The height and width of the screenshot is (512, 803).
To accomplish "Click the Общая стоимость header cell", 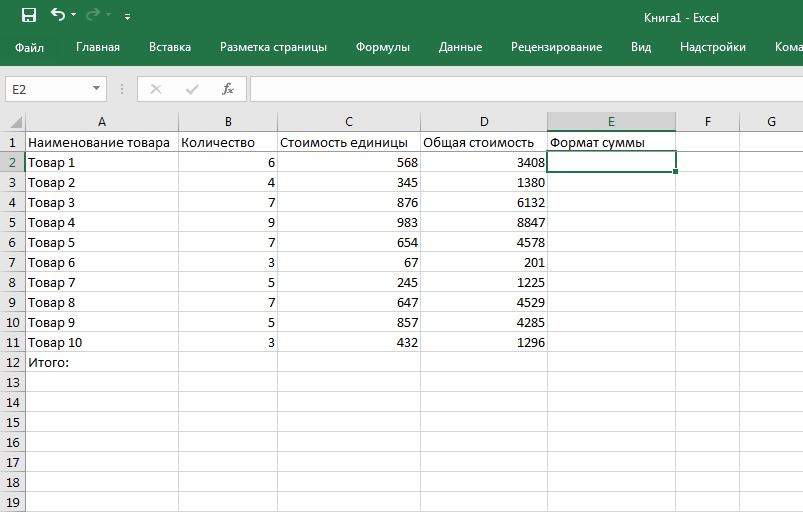I will [484, 142].
